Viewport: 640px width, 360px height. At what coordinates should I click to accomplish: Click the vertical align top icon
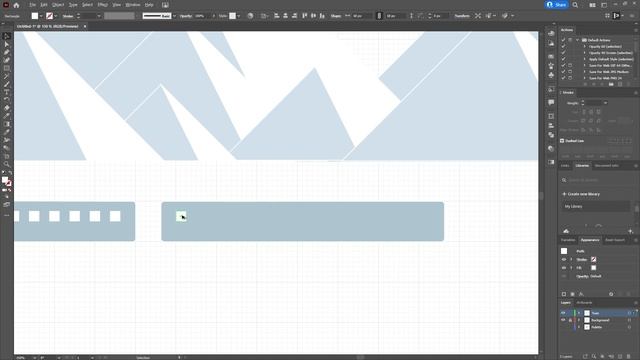pos(304,16)
